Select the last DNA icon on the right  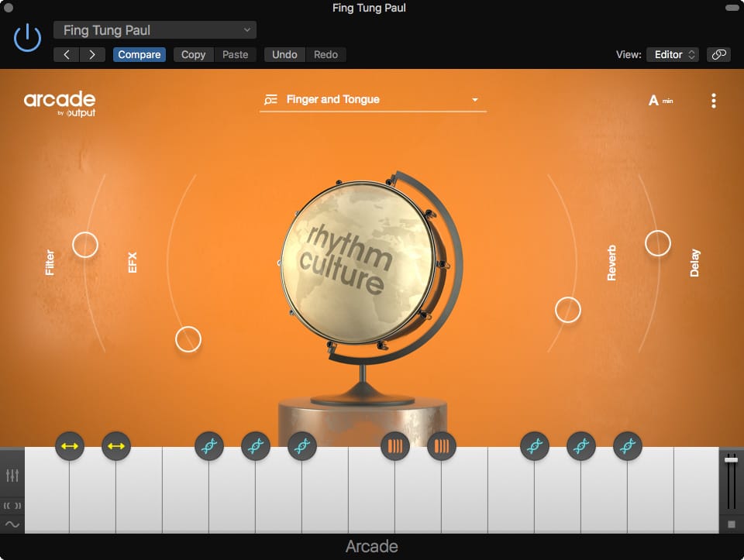628,445
